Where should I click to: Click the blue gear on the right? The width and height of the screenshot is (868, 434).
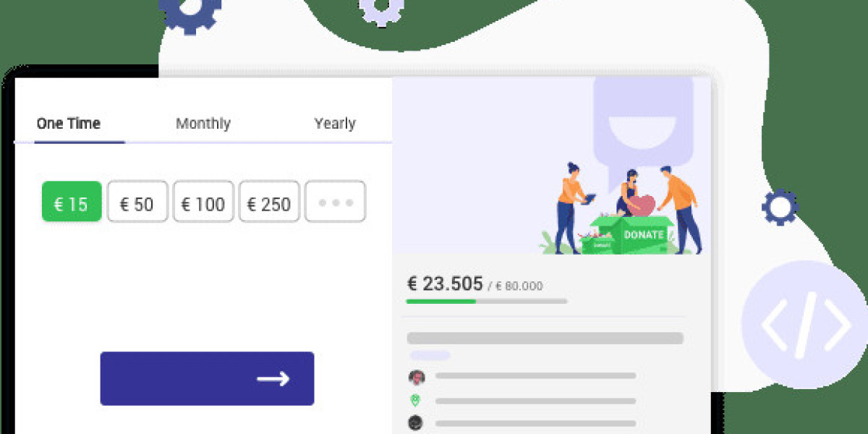(780, 208)
